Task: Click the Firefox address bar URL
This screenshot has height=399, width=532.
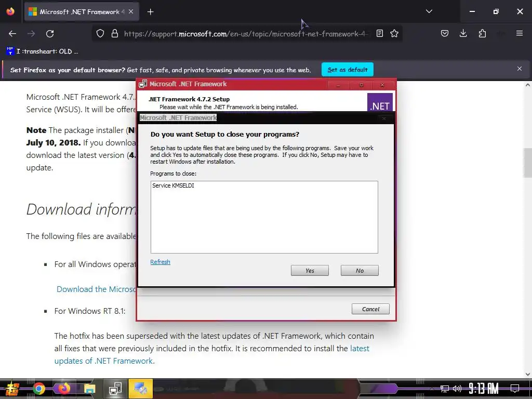Action: click(x=245, y=34)
